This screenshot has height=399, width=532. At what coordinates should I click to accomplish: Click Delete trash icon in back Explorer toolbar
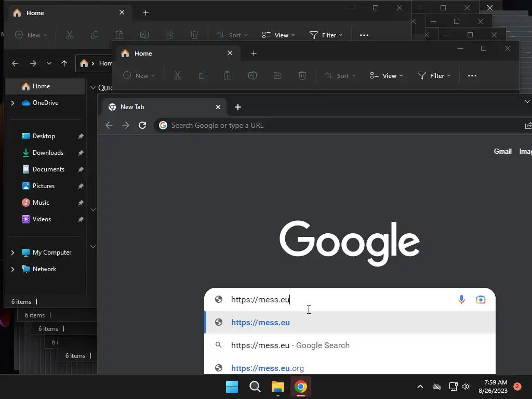click(x=194, y=35)
